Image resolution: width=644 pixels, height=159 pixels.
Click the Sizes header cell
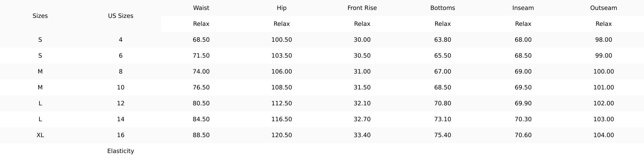pyautogui.click(x=40, y=16)
